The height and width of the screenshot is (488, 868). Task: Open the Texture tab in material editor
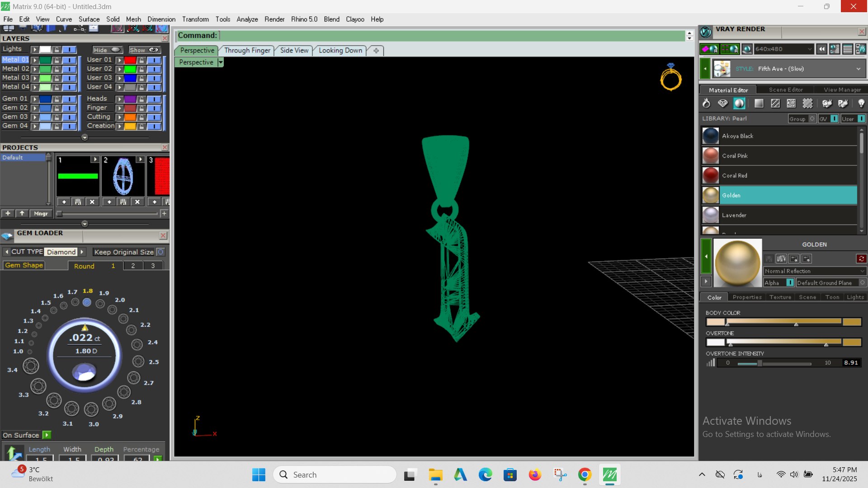(x=780, y=297)
